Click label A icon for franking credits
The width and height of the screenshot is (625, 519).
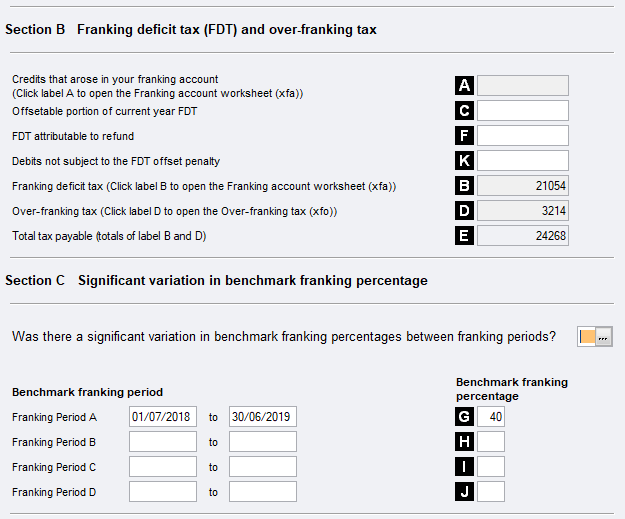coord(464,86)
